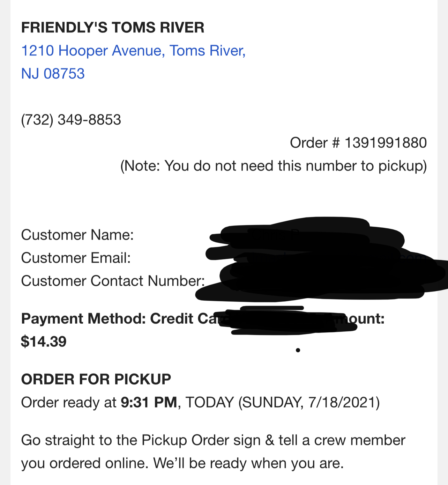The image size is (448, 485).
Task: Click the Customer Name label
Action: pyautogui.click(x=77, y=235)
